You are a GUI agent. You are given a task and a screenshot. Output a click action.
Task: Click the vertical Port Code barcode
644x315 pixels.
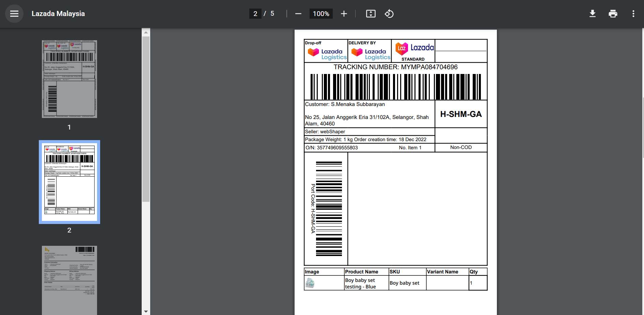(329, 209)
